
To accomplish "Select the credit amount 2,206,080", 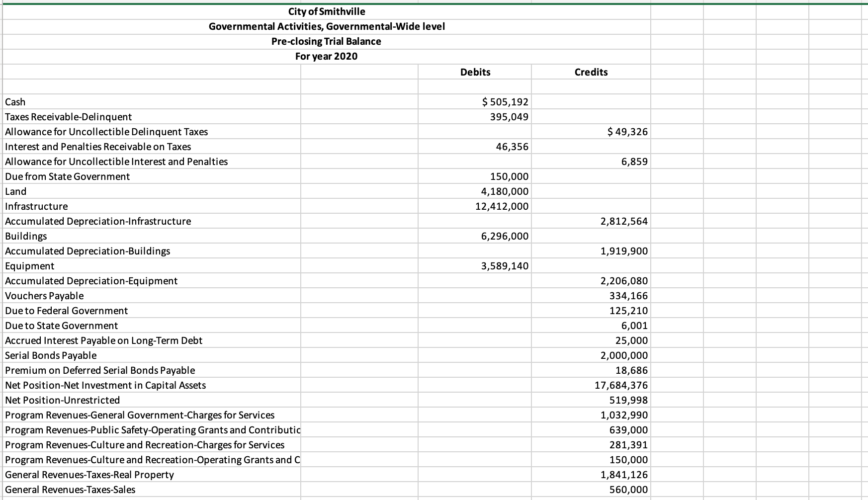I will click(x=624, y=281).
